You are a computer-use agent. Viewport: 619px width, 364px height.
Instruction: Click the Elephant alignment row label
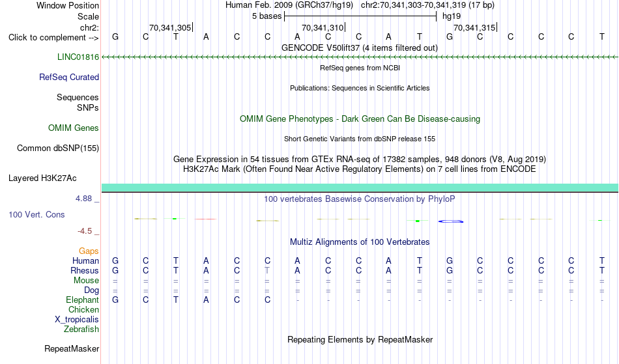pyautogui.click(x=83, y=300)
